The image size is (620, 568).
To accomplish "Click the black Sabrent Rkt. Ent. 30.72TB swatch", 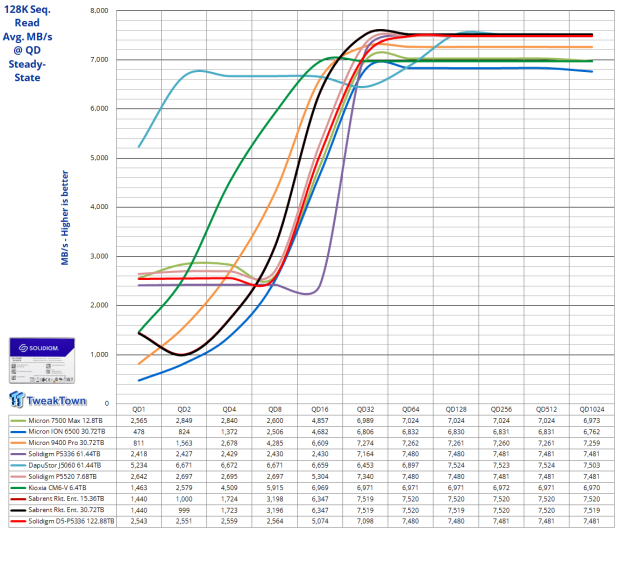I will point(18,510).
